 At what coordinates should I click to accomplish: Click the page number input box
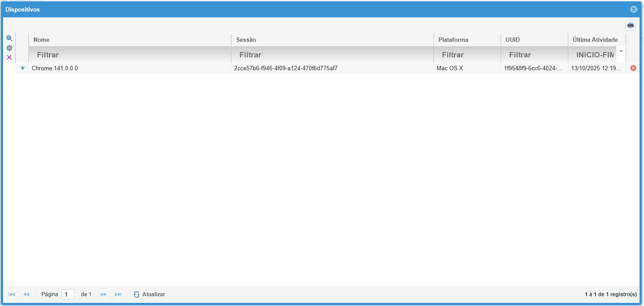(68, 294)
